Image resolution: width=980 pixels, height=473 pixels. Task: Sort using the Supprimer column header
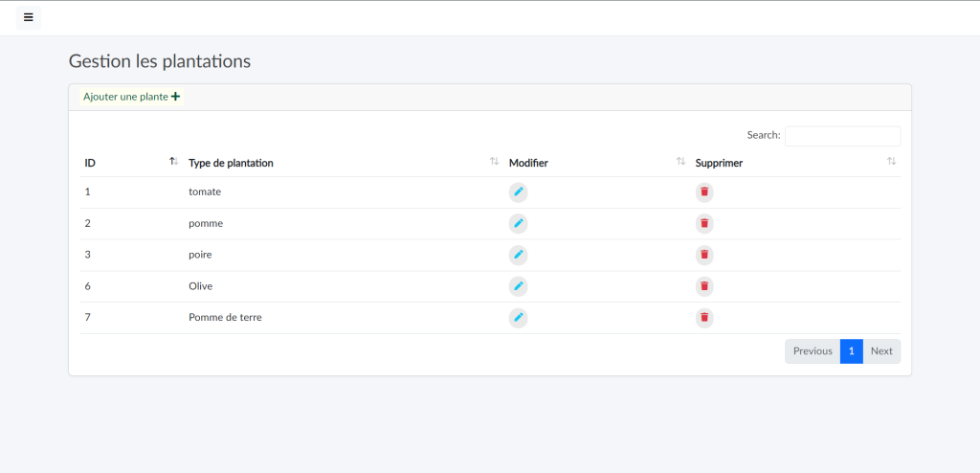(719, 163)
